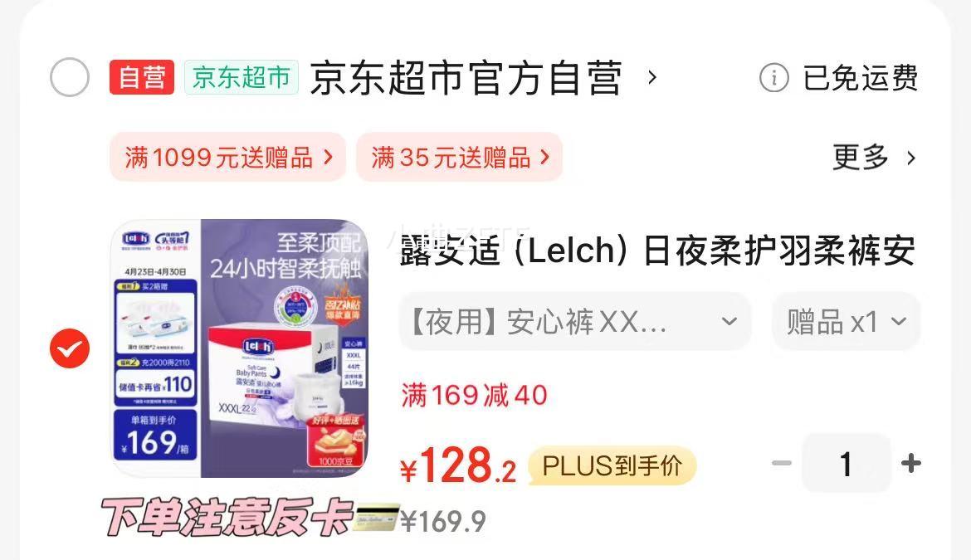971x560 pixels.
Task: Open the 满35元送赠品 promotion
Action: pyautogui.click(x=460, y=157)
